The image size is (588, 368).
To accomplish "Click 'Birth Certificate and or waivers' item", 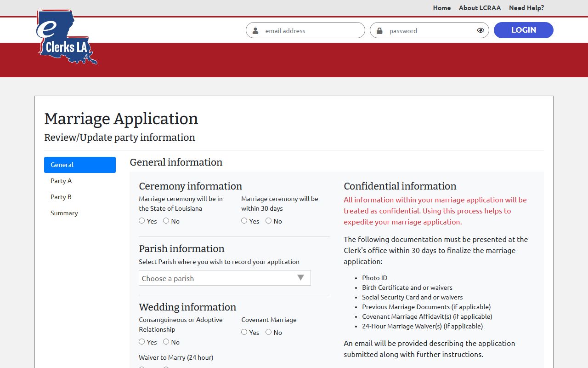I will coord(407,287).
